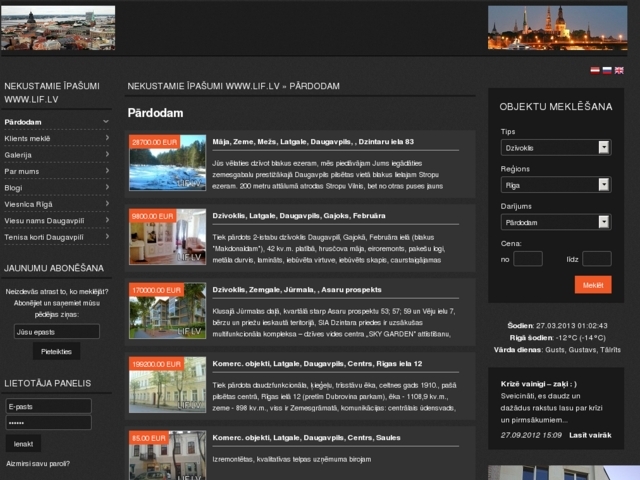Open the 170000.00 EUR Jūrmala listing photo
The height and width of the screenshot is (480, 640).
167,310
